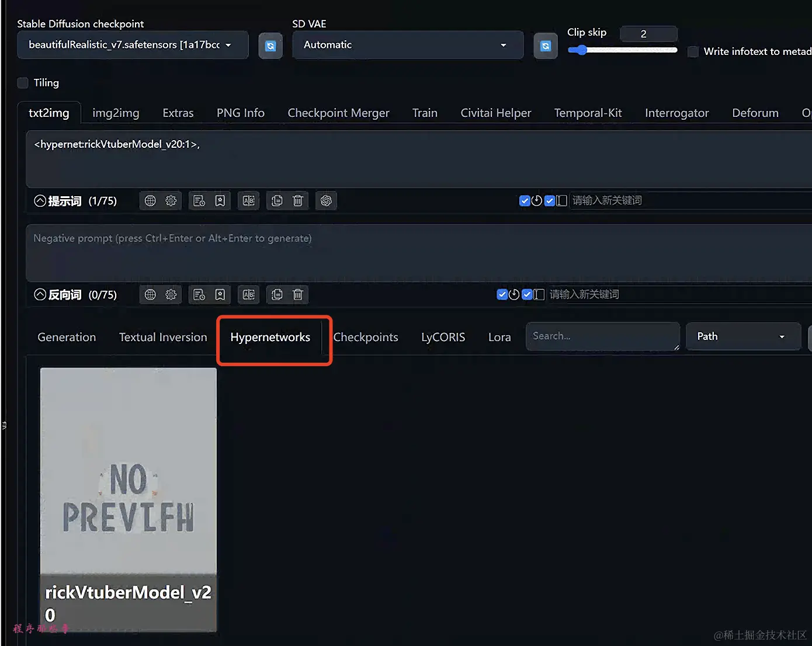
Task: Open the Stable Diffusion checkpoint dropdown
Action: pos(133,45)
